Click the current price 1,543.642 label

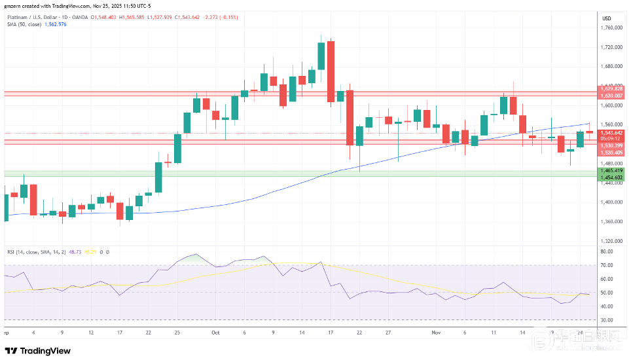coord(609,133)
